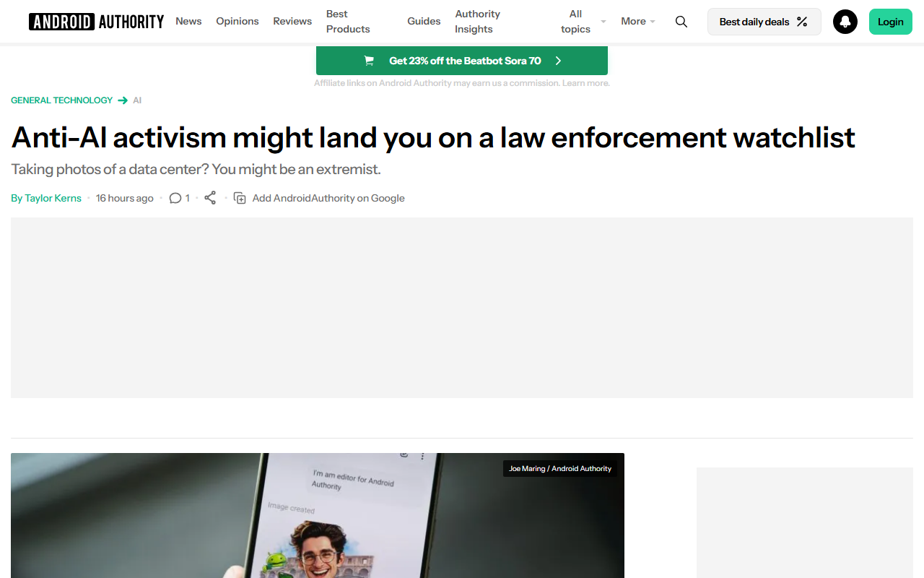Click Add AndroidAuthority on Google link
Screen dimensions: 924x578
pos(328,198)
